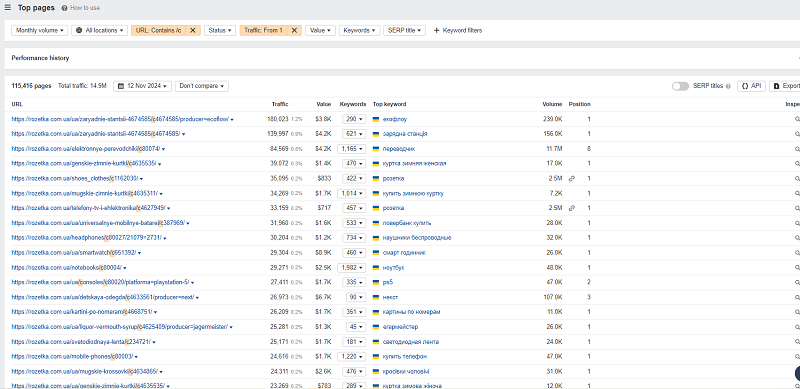Screen dimensions: 800x389
Task: Click the top keyword светодиодная лента
Action: coord(411,342)
